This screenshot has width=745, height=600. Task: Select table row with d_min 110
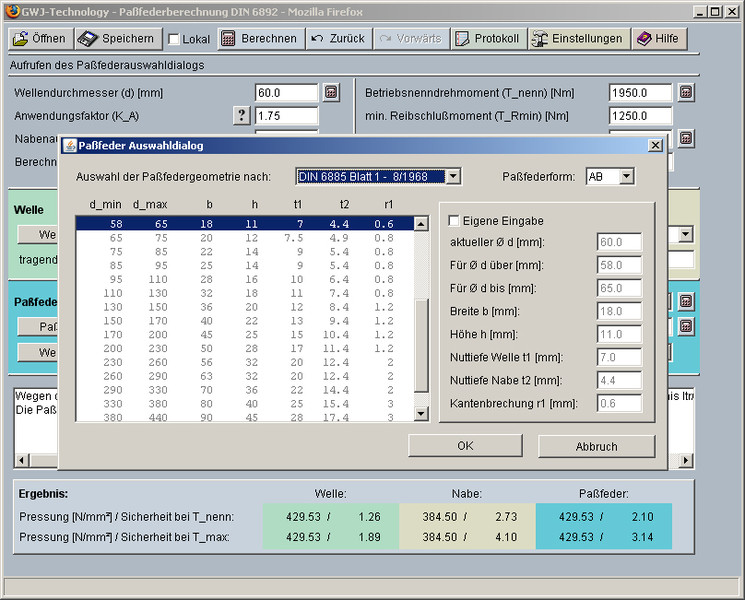click(x=245, y=294)
